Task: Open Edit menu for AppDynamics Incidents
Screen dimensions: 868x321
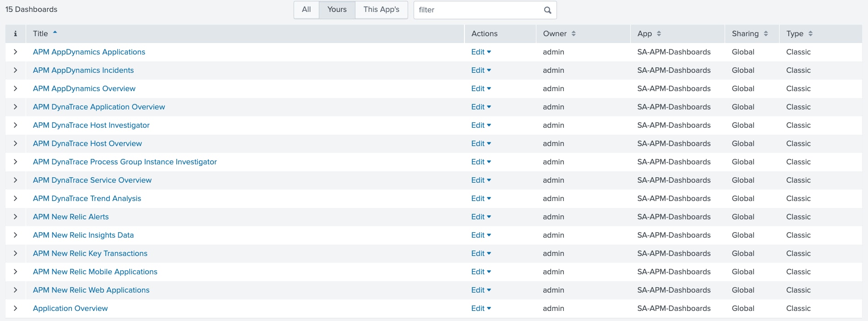Action: [x=481, y=70]
